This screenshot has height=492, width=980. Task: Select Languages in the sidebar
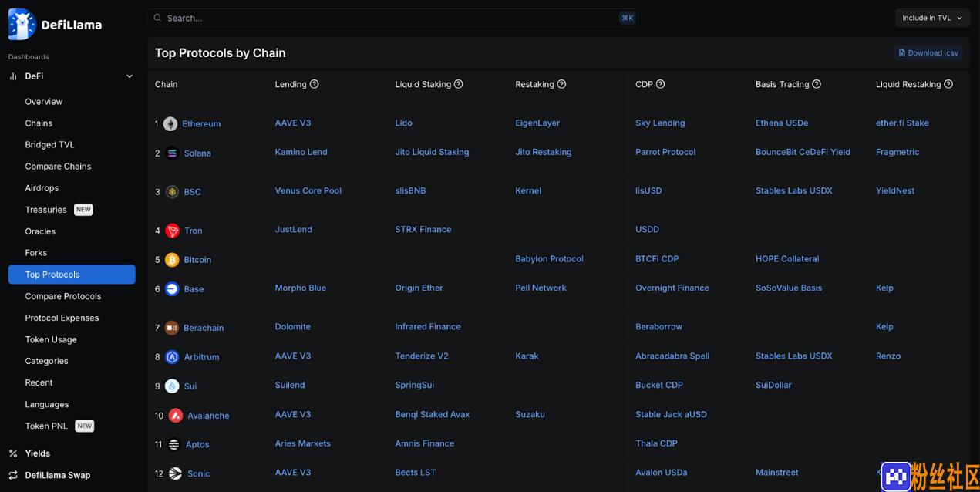pyautogui.click(x=47, y=404)
